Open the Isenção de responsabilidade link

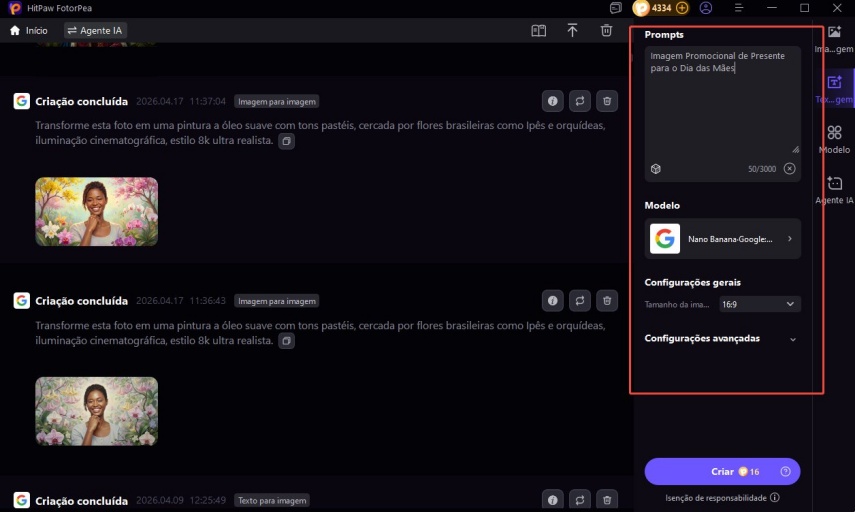722,497
